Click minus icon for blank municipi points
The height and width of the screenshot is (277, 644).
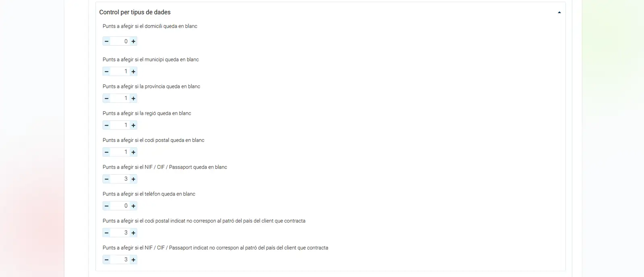[107, 71]
